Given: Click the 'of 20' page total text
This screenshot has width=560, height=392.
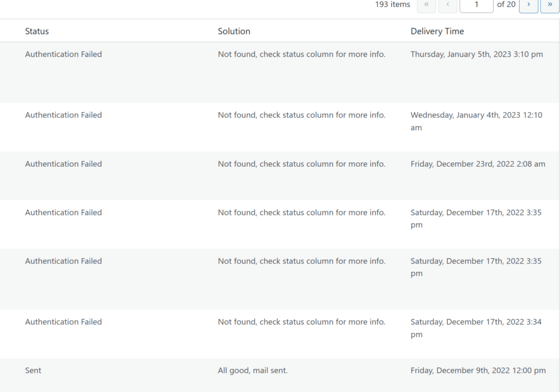Looking at the screenshot, I should pos(506,4).
